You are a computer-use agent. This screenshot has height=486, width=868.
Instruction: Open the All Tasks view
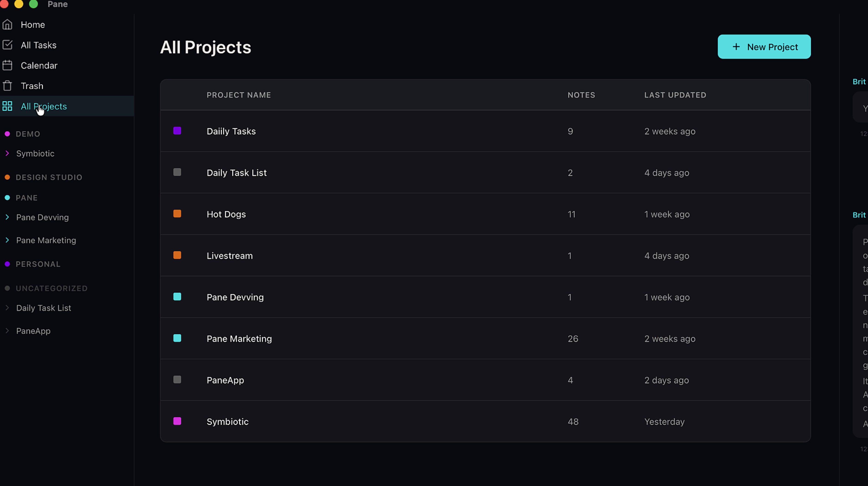point(67,45)
